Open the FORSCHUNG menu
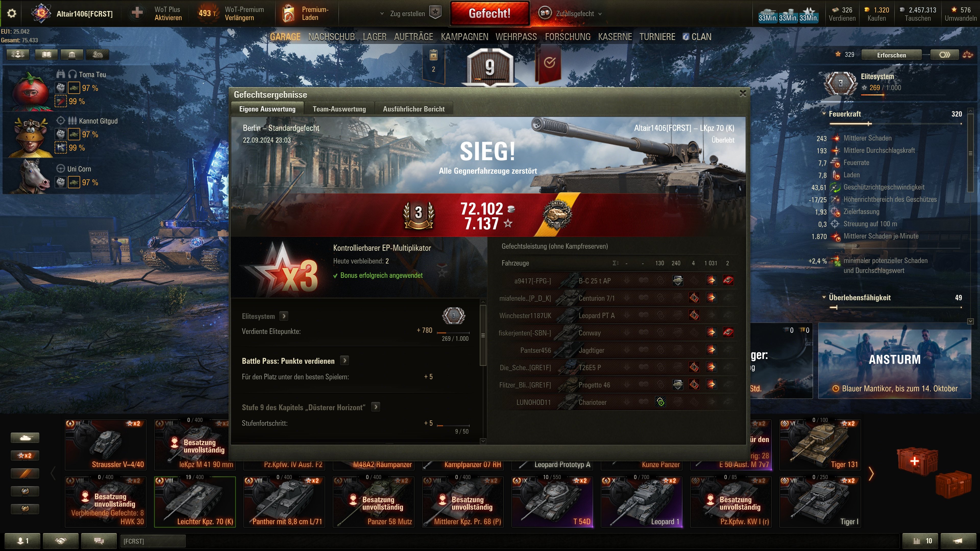This screenshot has width=980, height=551. (568, 37)
